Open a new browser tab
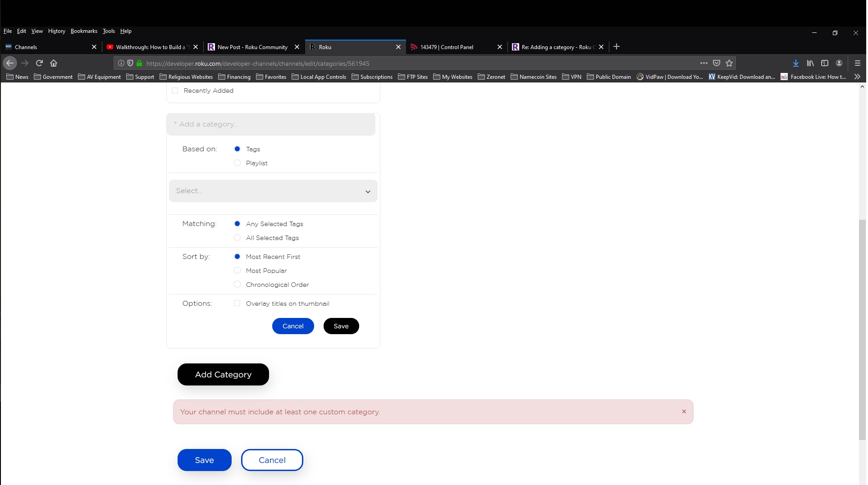This screenshot has width=868, height=485. 617,46
